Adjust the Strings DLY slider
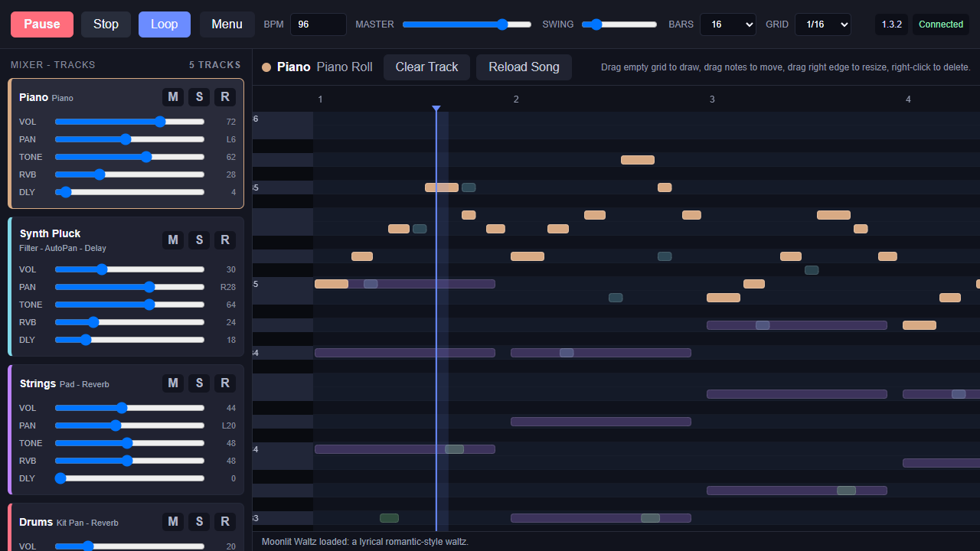The width and height of the screenshot is (980, 551). coord(129,478)
